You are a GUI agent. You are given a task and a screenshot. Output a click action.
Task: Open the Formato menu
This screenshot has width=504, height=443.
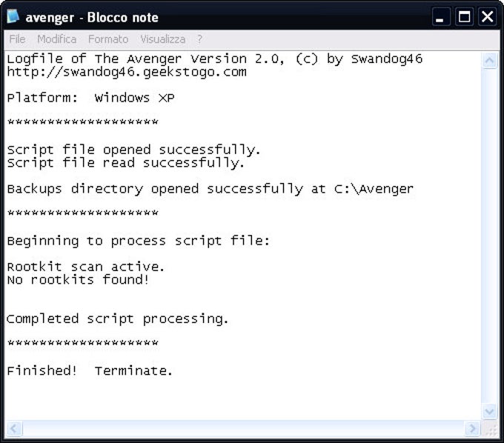tap(108, 39)
